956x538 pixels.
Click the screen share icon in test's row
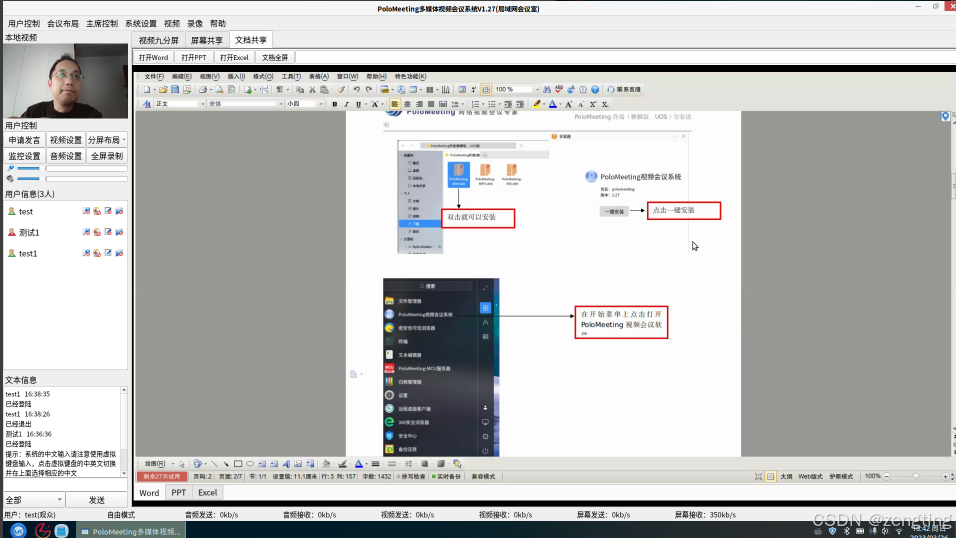pyautogui.click(x=119, y=211)
